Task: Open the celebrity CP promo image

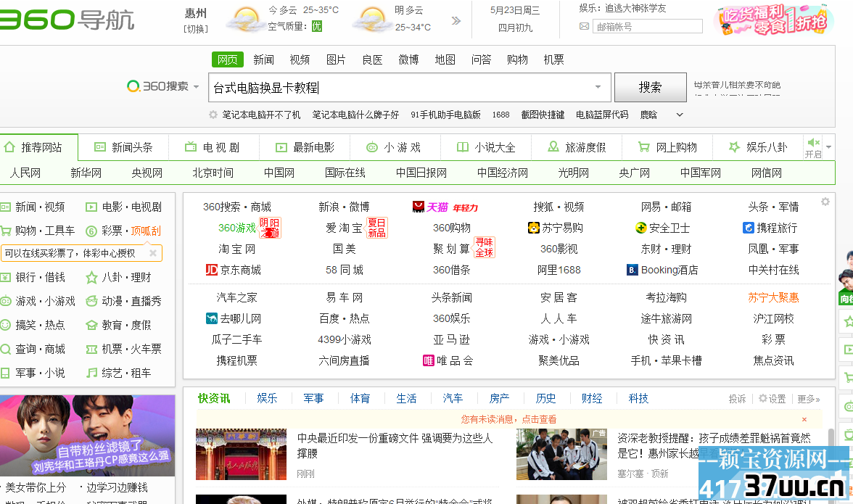Action: point(88,436)
